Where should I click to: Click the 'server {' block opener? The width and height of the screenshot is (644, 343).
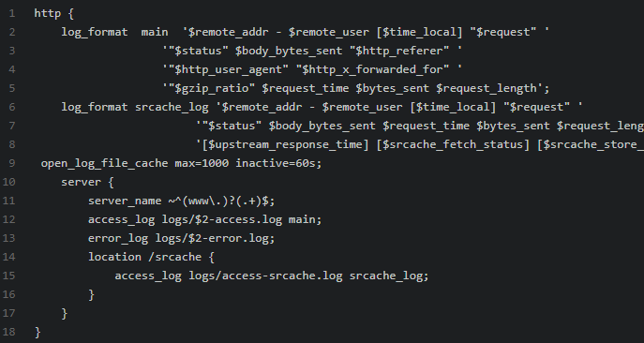87,182
